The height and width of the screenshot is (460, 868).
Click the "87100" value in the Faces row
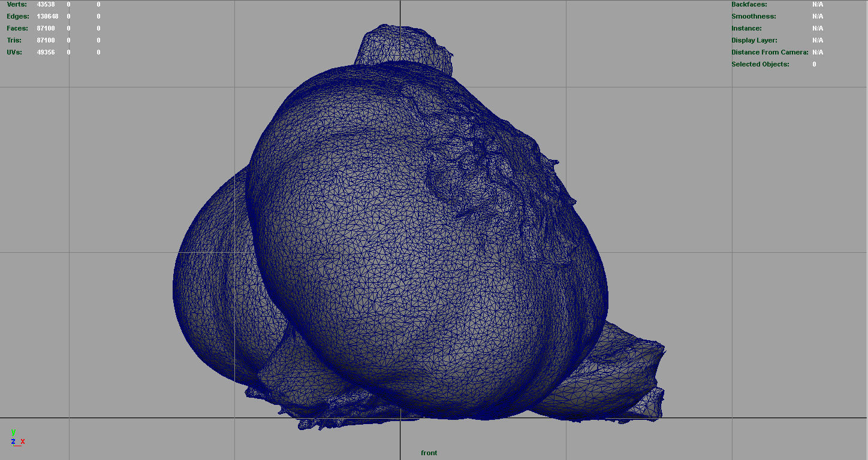46,28
